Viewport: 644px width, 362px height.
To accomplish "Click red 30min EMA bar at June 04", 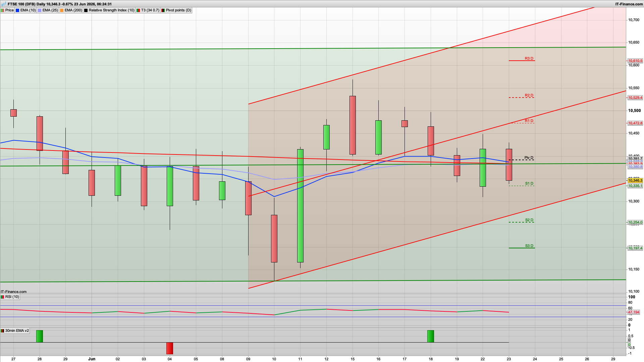I will [170, 348].
